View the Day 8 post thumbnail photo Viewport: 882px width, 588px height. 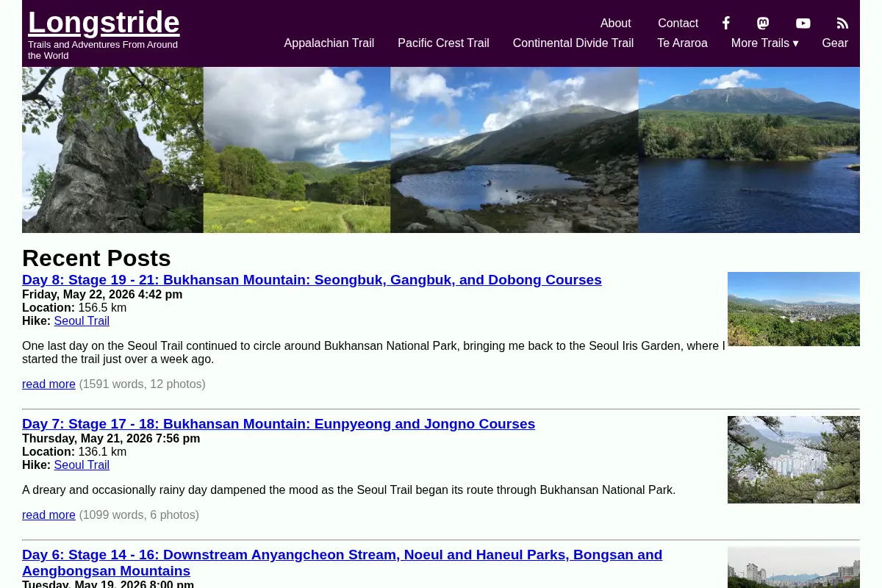point(794,309)
